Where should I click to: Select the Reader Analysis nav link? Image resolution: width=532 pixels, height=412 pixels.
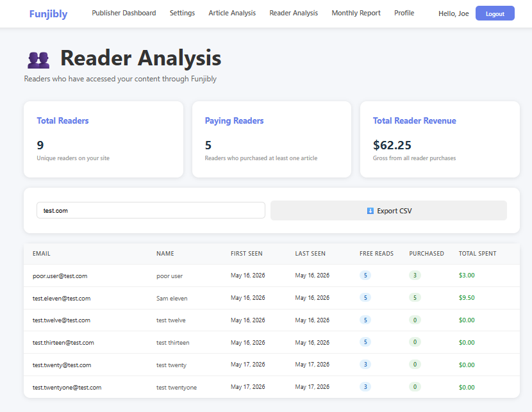[x=294, y=13]
